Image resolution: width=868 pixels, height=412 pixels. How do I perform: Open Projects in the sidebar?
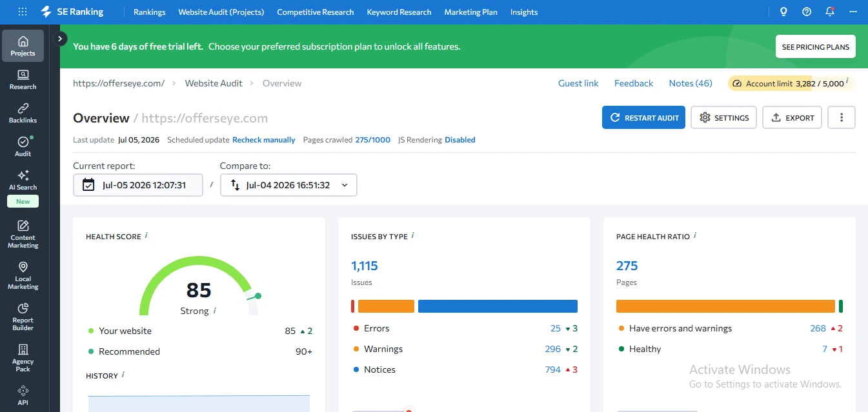pos(23,46)
